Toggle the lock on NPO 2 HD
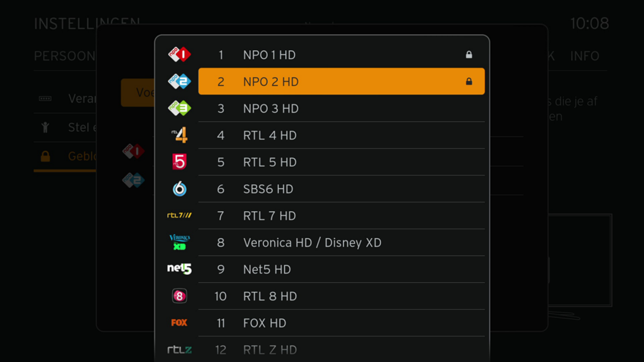This screenshot has width=644, height=362. [x=469, y=82]
